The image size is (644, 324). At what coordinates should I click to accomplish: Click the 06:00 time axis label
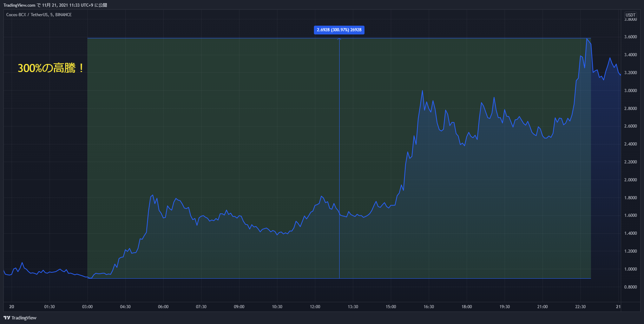click(163, 307)
